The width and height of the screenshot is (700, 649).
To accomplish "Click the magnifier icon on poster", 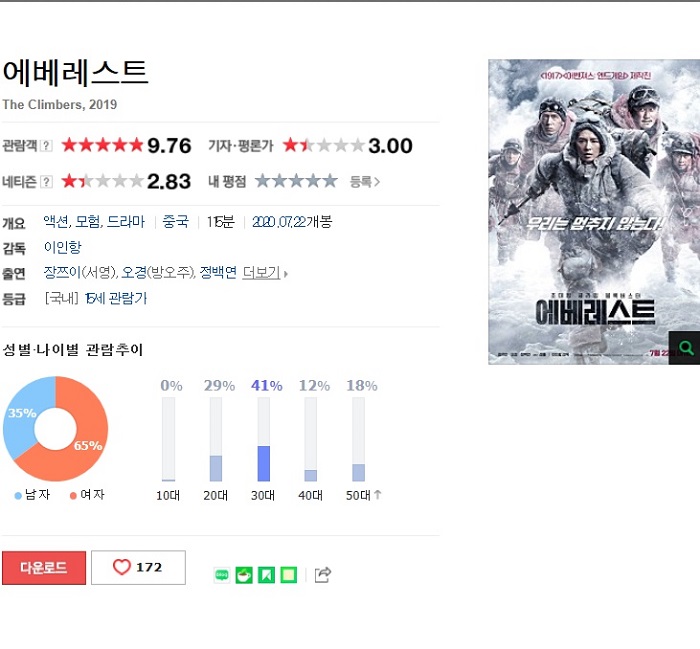I will click(686, 348).
